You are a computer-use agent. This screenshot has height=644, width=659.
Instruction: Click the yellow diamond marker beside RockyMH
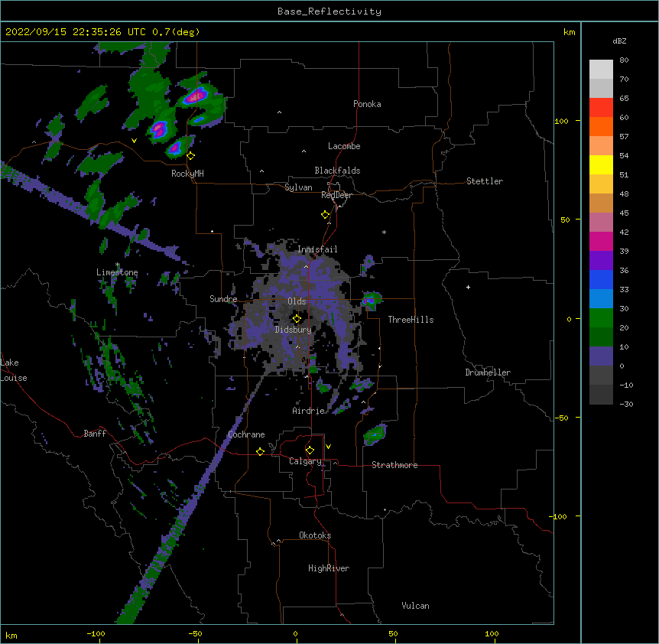click(x=191, y=155)
